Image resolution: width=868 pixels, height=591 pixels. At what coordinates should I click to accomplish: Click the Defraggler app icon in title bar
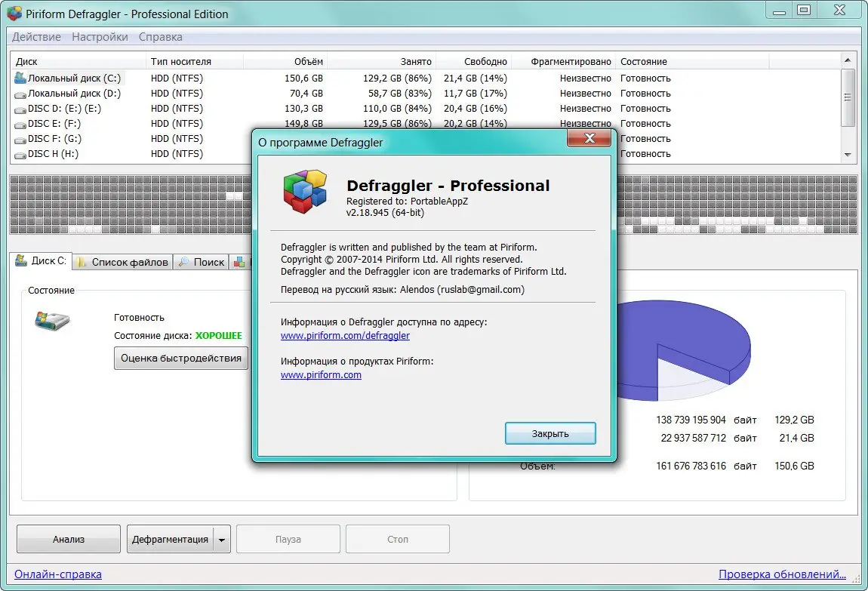pos(14,14)
